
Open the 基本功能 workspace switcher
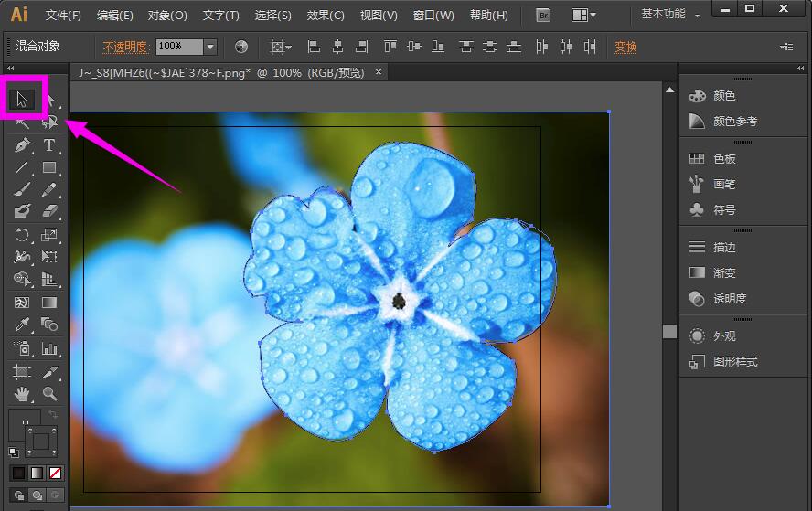point(672,15)
